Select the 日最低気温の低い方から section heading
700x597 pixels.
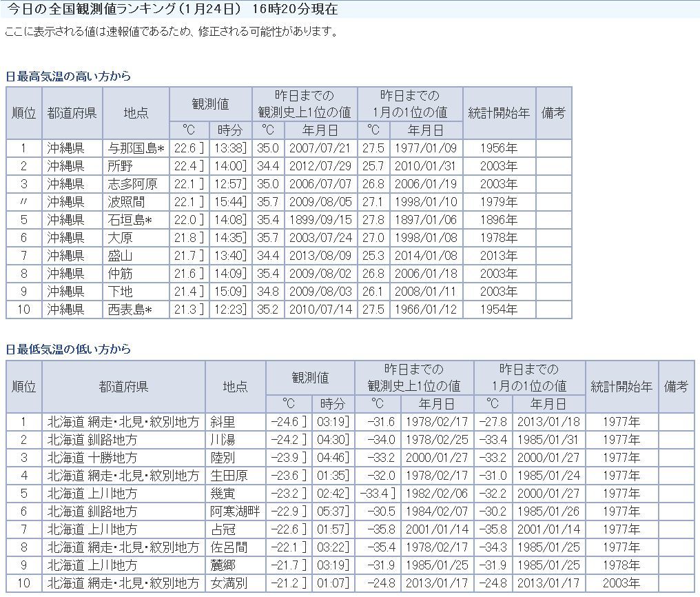click(x=68, y=350)
